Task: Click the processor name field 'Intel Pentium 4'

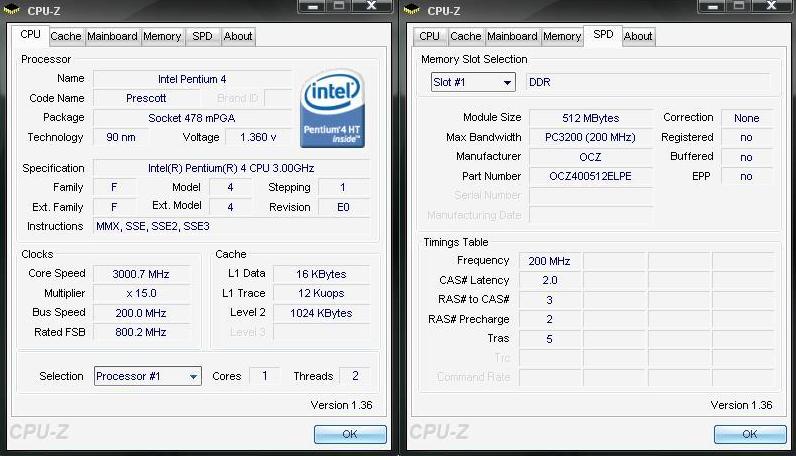Action: tap(192, 79)
